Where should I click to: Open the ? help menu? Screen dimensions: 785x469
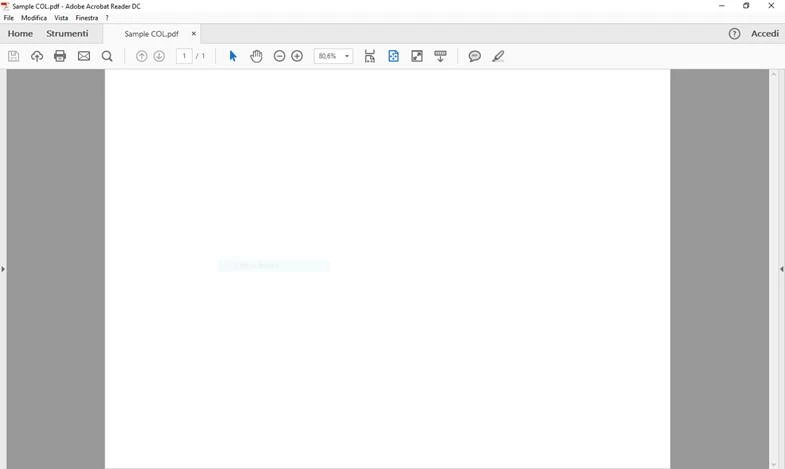107,18
